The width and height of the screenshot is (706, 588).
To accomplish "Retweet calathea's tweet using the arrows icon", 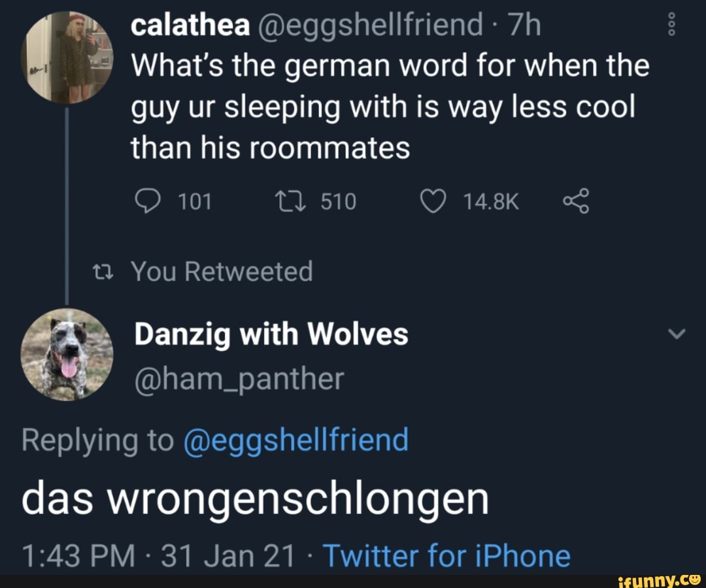I will point(291,201).
